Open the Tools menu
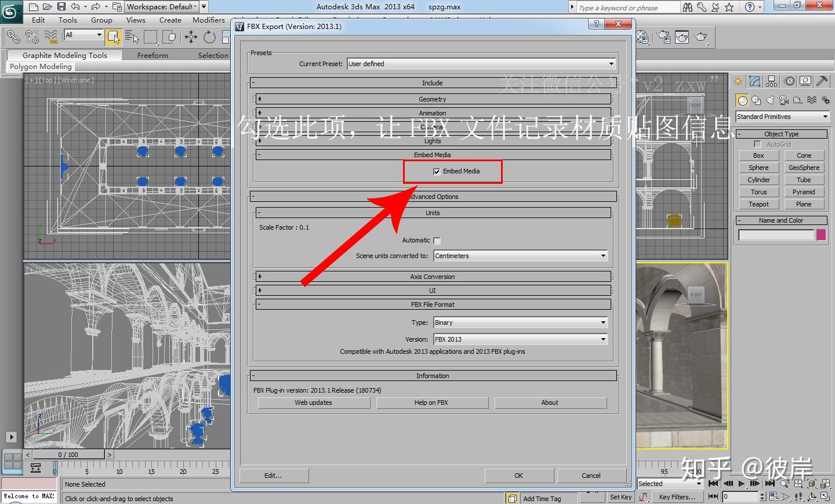Viewport: 835px width, 504px height. (67, 20)
